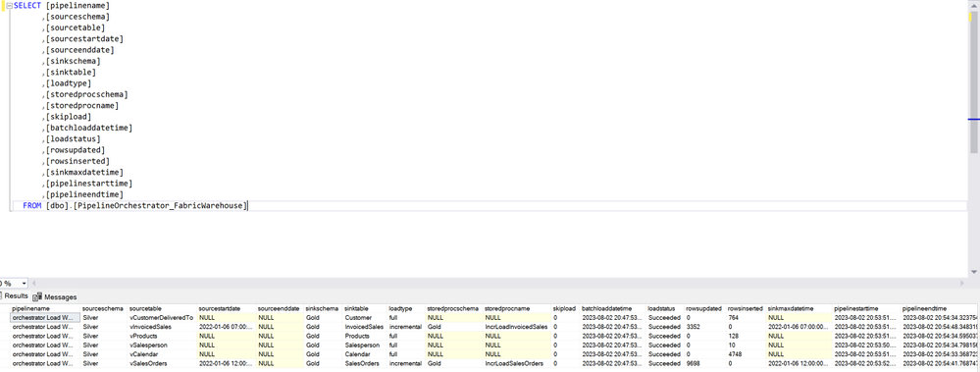Click sinkmaxdatetime cell 2022-01-06 07:00:00
This screenshot has height=372, width=980.
click(799, 327)
